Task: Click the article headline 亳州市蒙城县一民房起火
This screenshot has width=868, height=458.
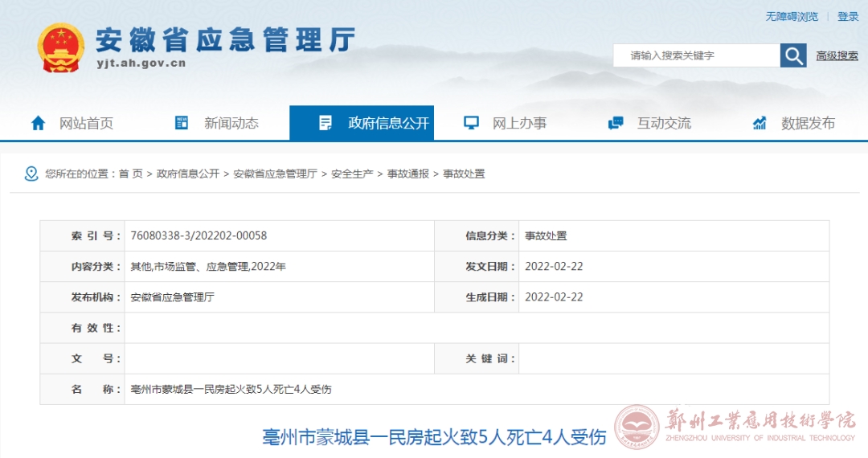Action: pos(434,437)
